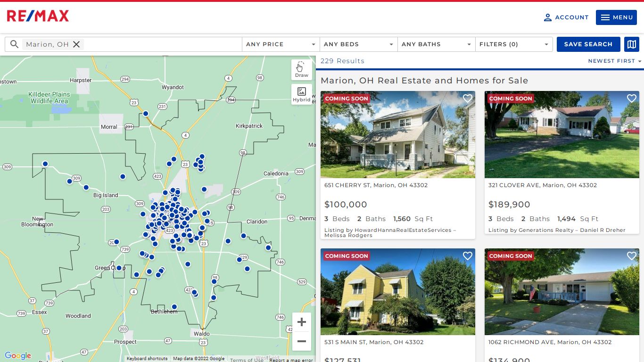This screenshot has width=644, height=362.
Task: Open the 1062 Richmond Ave listing photo
Action: tap(562, 292)
